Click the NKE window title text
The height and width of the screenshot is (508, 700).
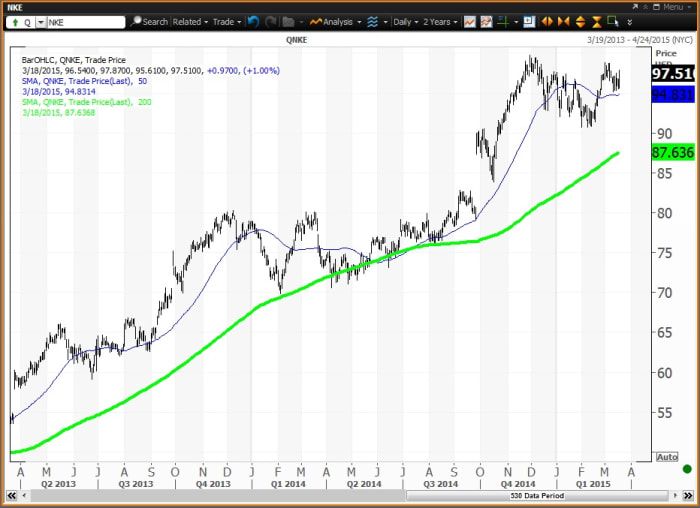[x=14, y=8]
